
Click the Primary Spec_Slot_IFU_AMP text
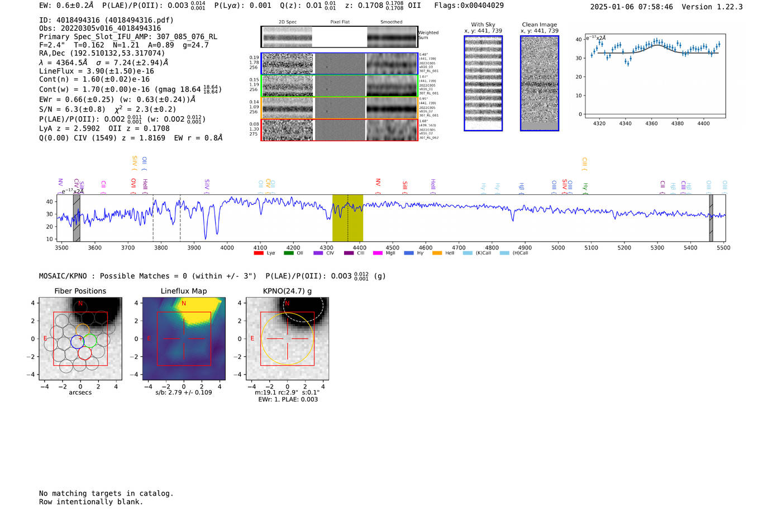point(128,37)
